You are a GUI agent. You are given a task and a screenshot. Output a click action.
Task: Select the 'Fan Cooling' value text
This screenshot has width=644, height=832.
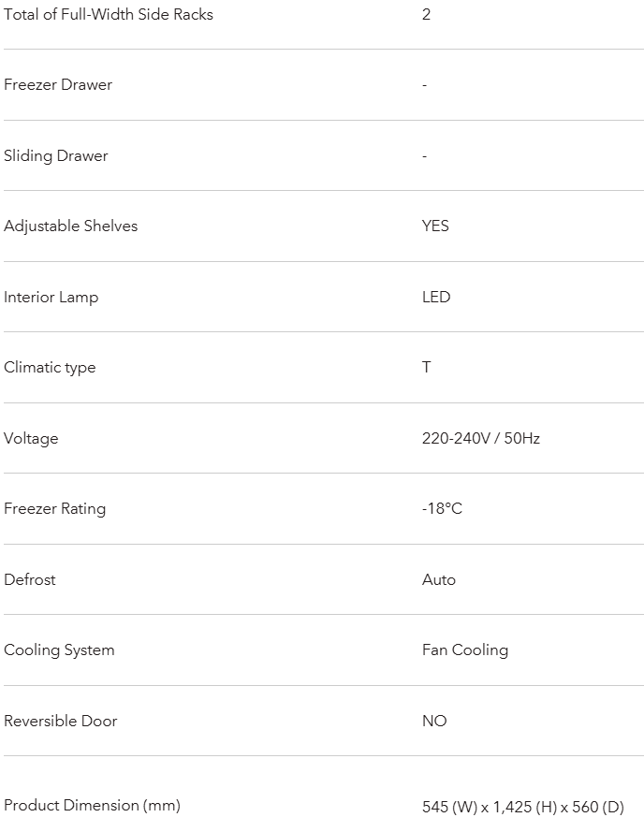pos(465,650)
